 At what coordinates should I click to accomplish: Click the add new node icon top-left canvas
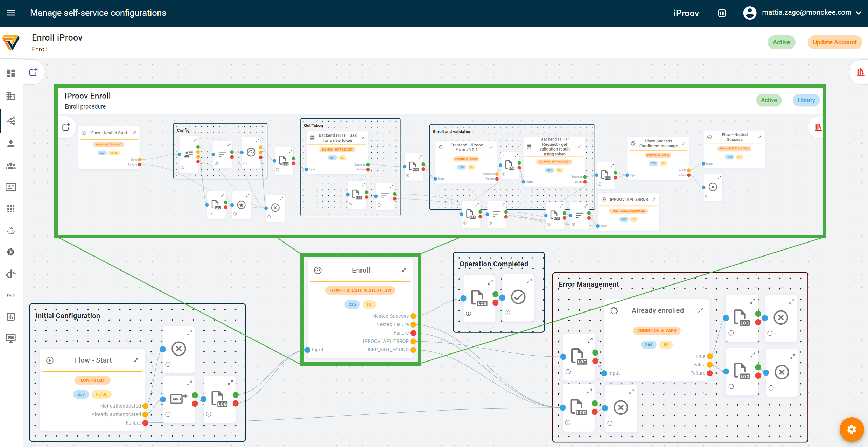coord(33,71)
